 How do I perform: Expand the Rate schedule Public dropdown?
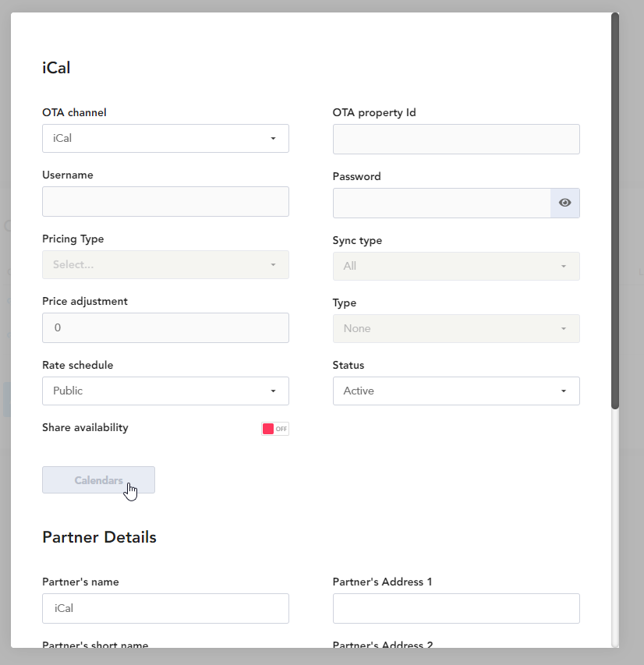[x=165, y=391]
